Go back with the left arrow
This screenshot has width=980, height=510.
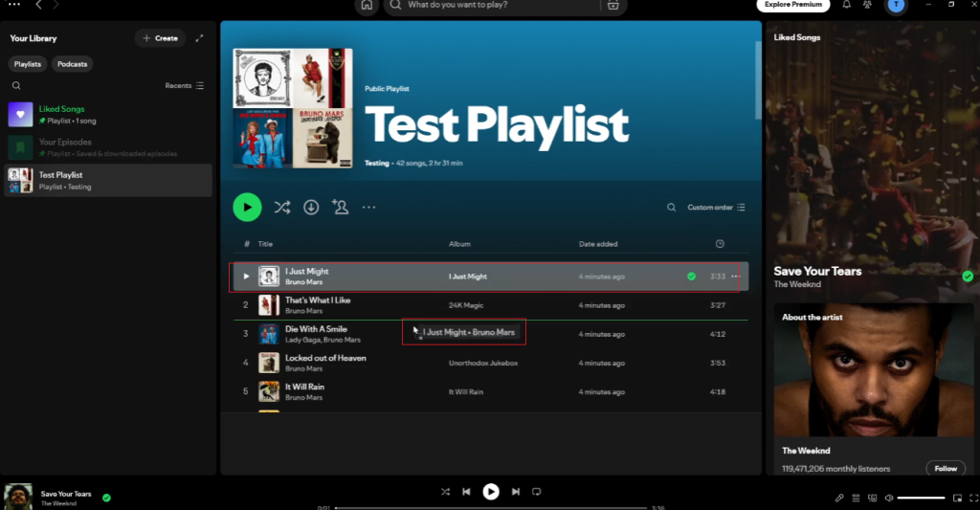pos(38,5)
